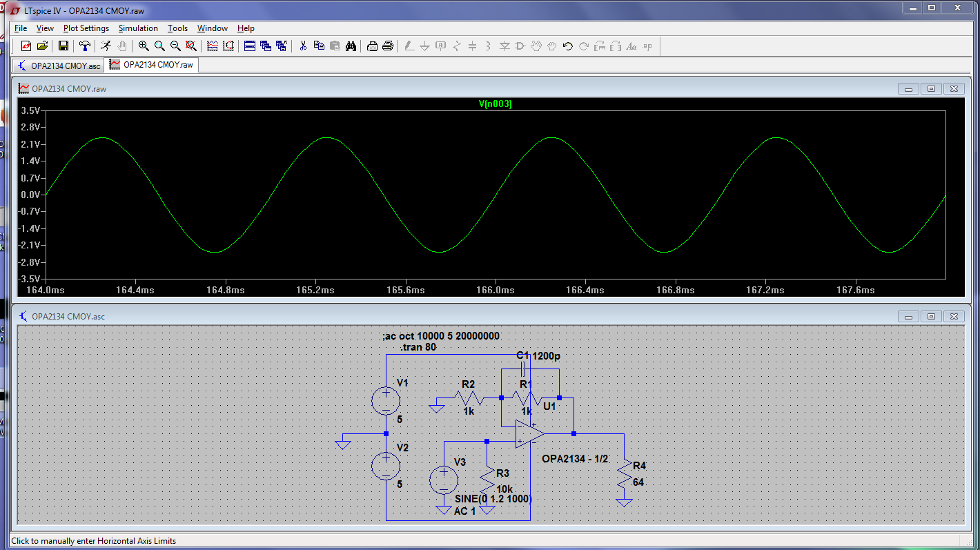The width and height of the screenshot is (980, 550).
Task: Select the Ground symbol tool
Action: 424,46
